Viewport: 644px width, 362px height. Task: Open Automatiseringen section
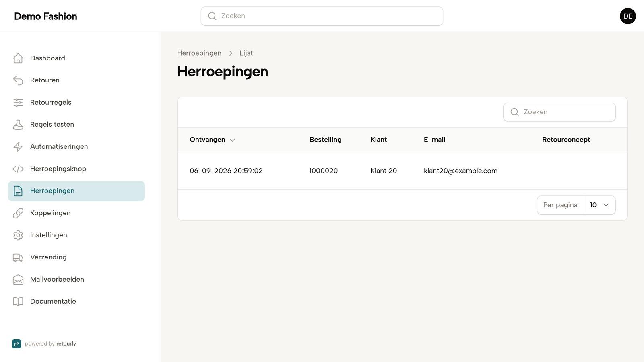click(x=76, y=147)
